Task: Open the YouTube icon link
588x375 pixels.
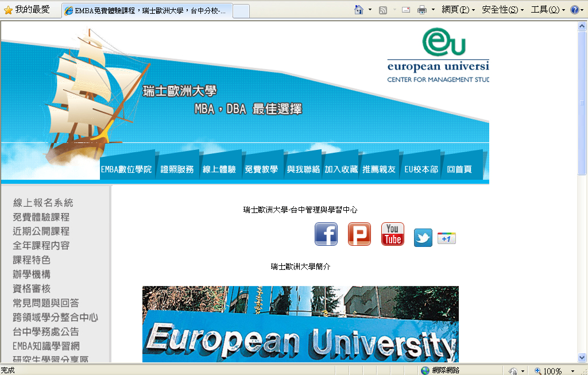Action: coord(393,234)
